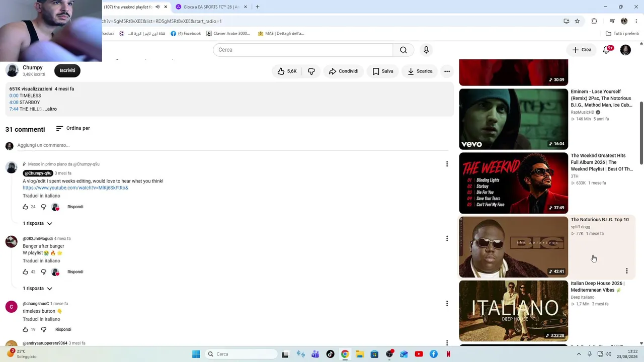
Task: Open the Italian Deep House 2026 thumbnail
Action: coord(513,311)
